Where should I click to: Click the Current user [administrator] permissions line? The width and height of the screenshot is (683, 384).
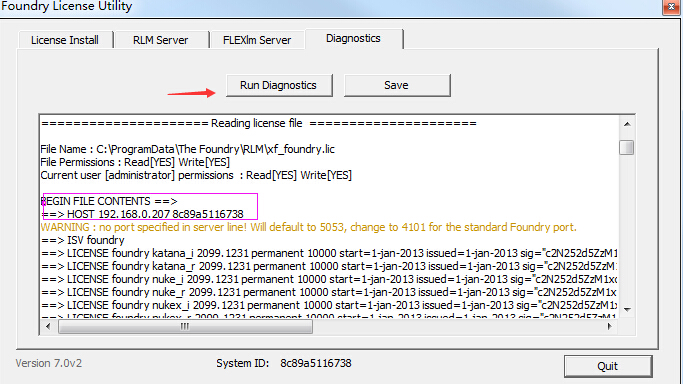196,175
